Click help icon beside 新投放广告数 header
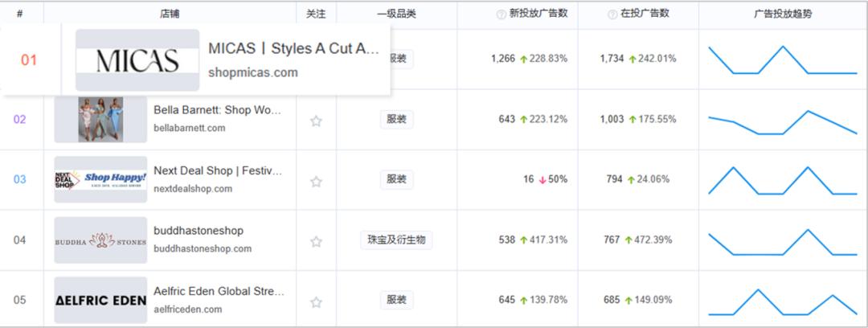The height and width of the screenshot is (328, 868). (502, 14)
